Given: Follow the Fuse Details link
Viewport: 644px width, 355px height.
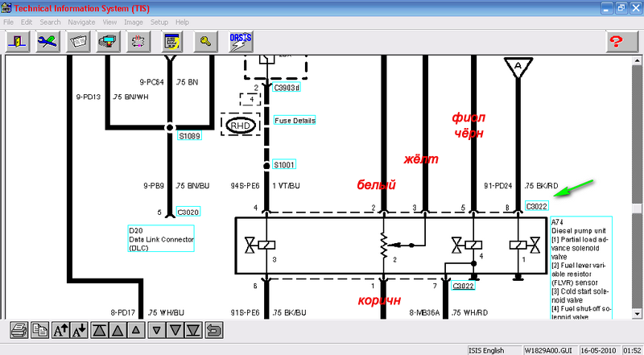Looking at the screenshot, I should [295, 121].
